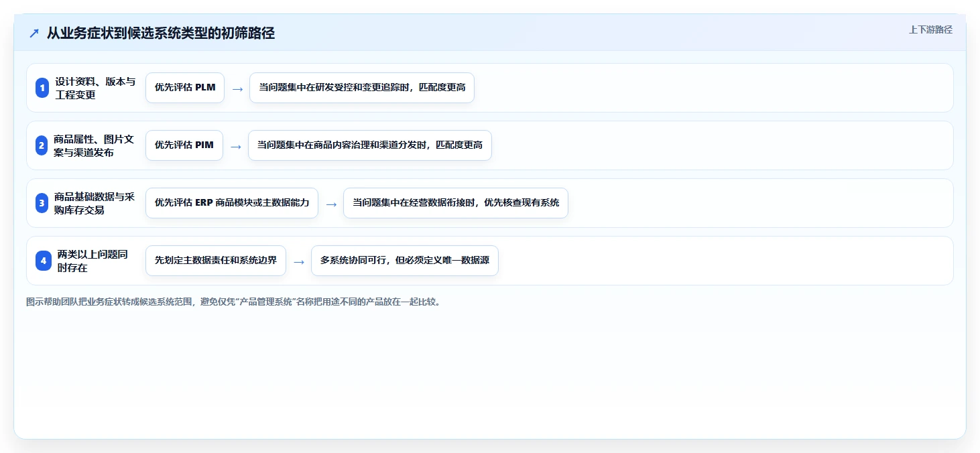Click 当问题集中在商品内容治理和渠道分发时 box
Screen dimensions: 980x453
(370, 145)
